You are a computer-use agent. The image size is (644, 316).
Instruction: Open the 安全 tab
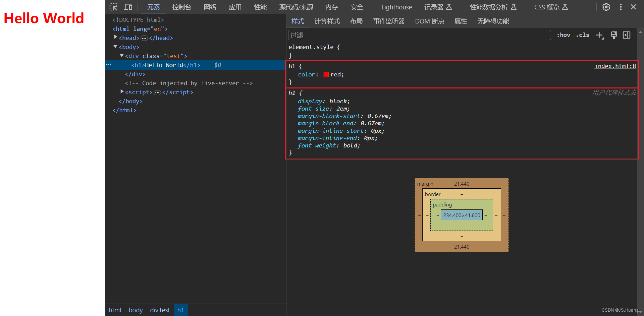(357, 7)
